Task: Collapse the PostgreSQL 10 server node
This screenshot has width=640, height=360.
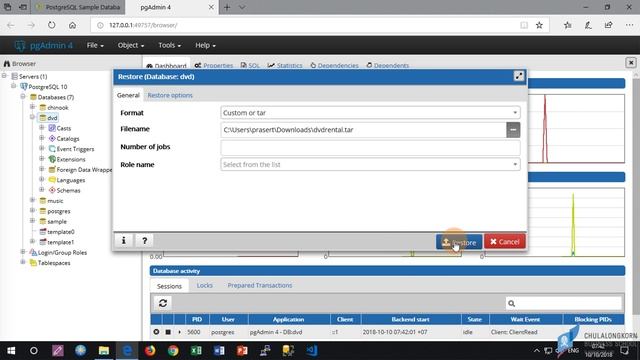Action: (x=13, y=86)
